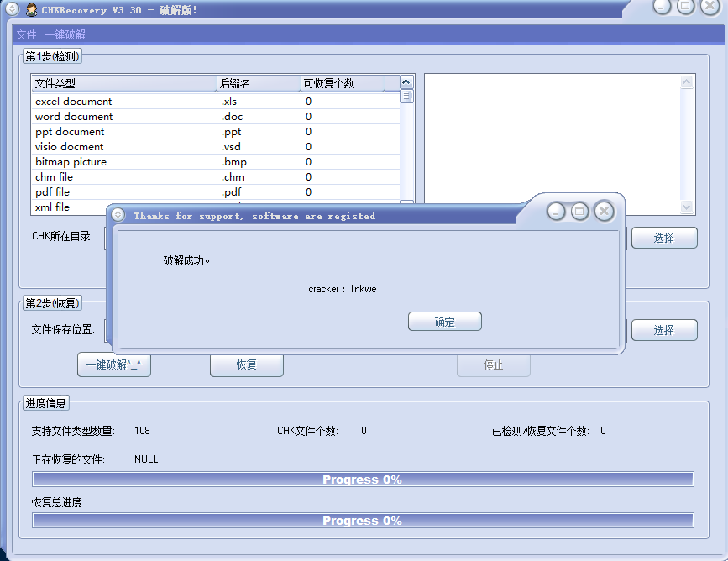Click the current file progress bar
This screenshot has height=561, width=728.
pyautogui.click(x=363, y=480)
